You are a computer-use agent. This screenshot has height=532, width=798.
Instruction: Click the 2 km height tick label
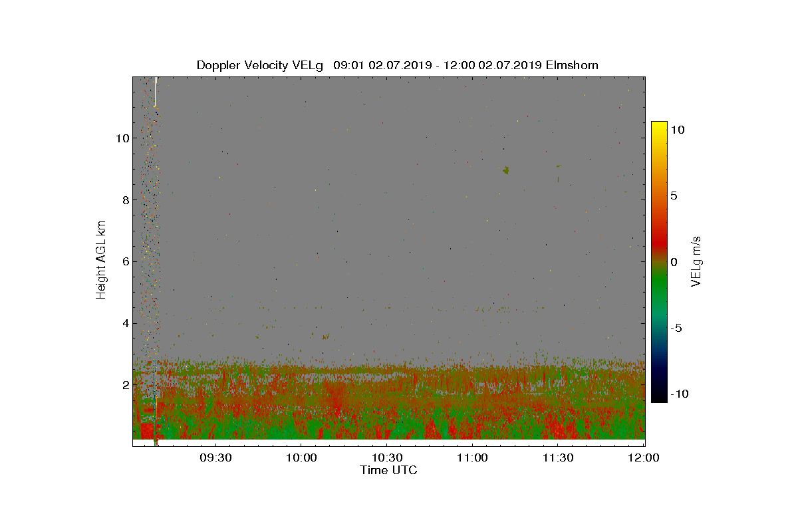pyautogui.click(x=124, y=385)
